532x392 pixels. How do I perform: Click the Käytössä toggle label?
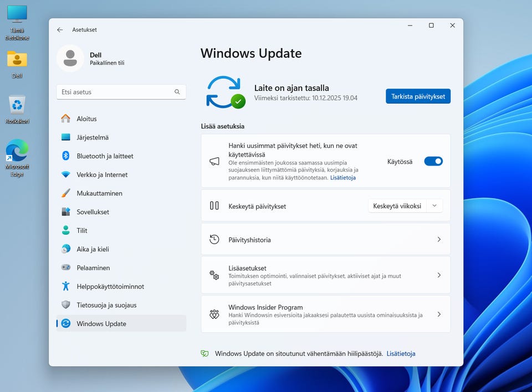400,162
